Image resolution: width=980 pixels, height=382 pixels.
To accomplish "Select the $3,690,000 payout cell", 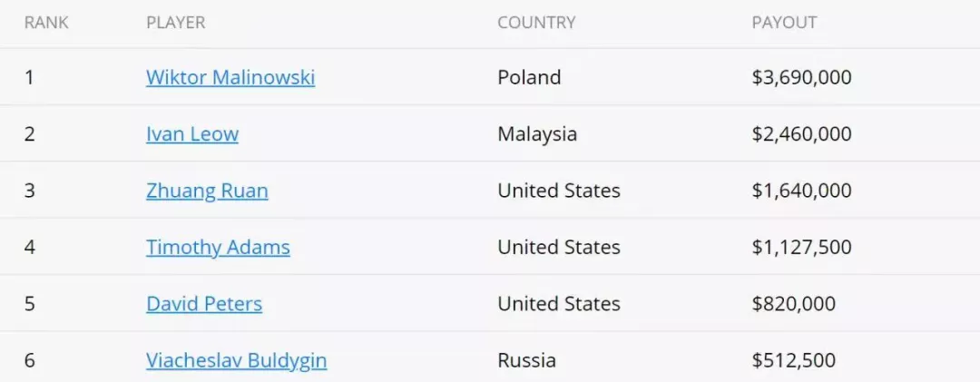I will click(802, 77).
